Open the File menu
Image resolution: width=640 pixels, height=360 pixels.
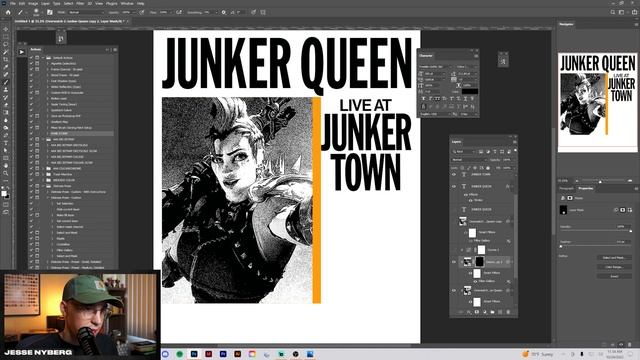pos(13,3)
